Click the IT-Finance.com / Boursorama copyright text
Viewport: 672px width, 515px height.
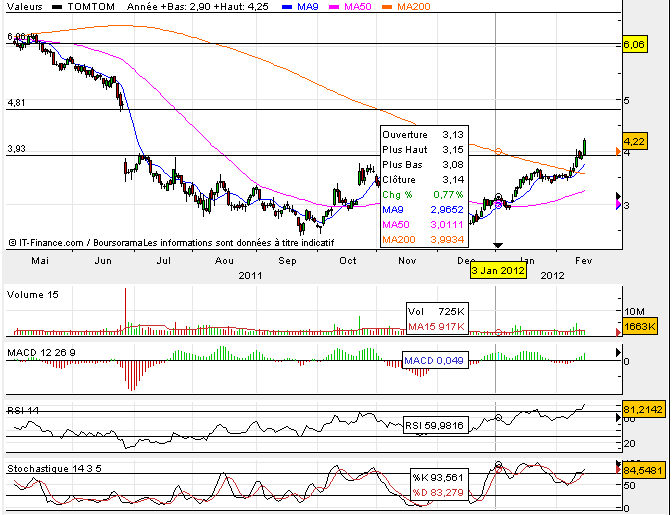tap(171, 243)
